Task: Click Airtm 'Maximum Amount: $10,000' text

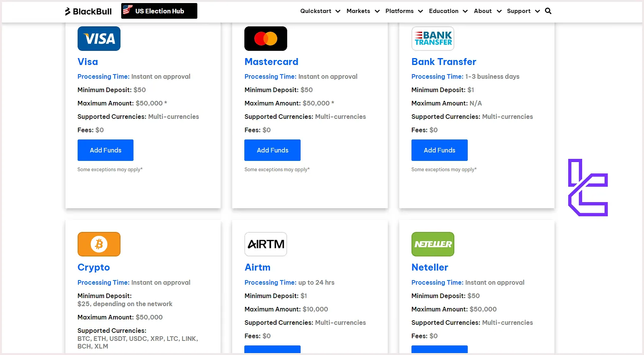Action: click(x=286, y=309)
